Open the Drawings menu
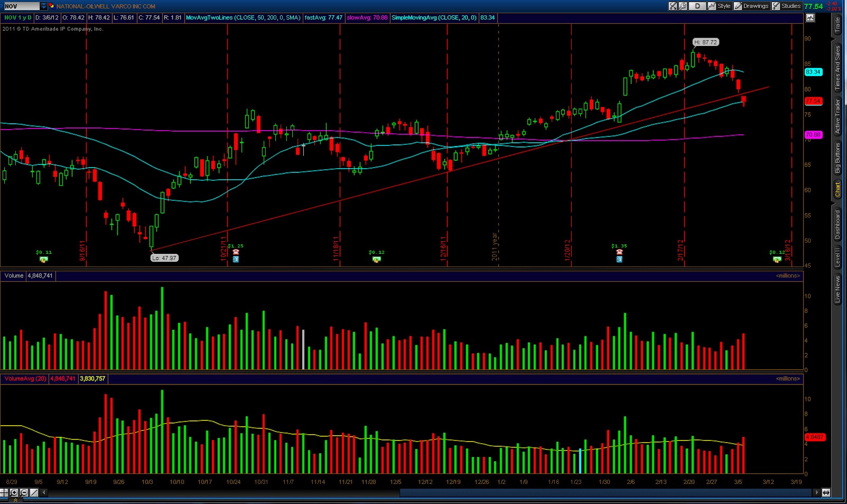This screenshot has width=847, height=504. click(755, 6)
